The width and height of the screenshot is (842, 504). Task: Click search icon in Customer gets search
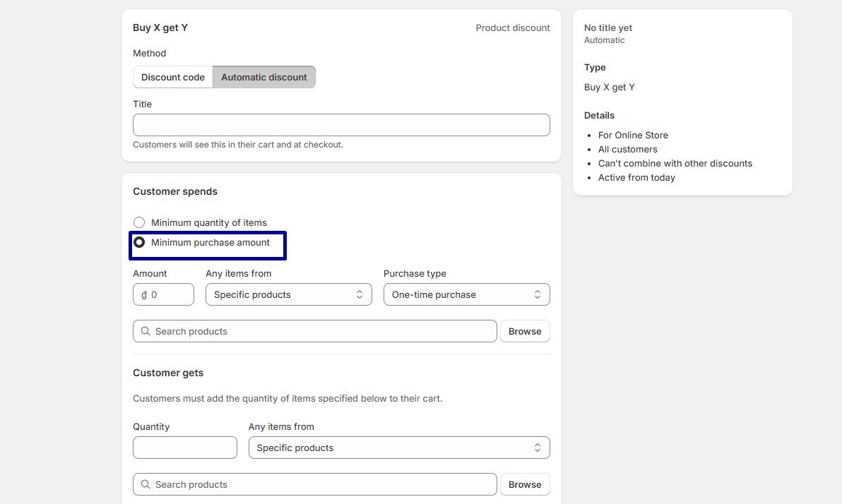146,484
